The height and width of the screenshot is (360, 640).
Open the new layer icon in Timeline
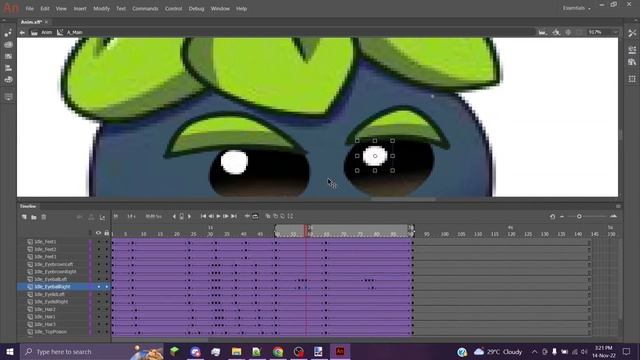click(24, 217)
